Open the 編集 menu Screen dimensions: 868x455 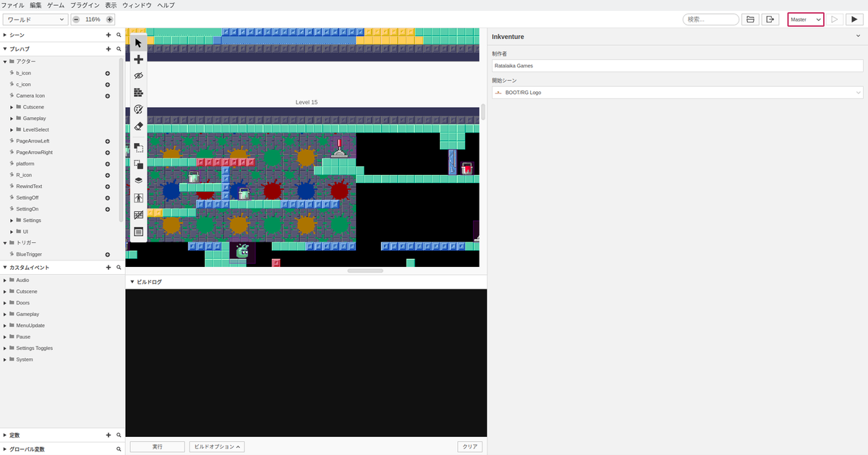[x=35, y=5]
